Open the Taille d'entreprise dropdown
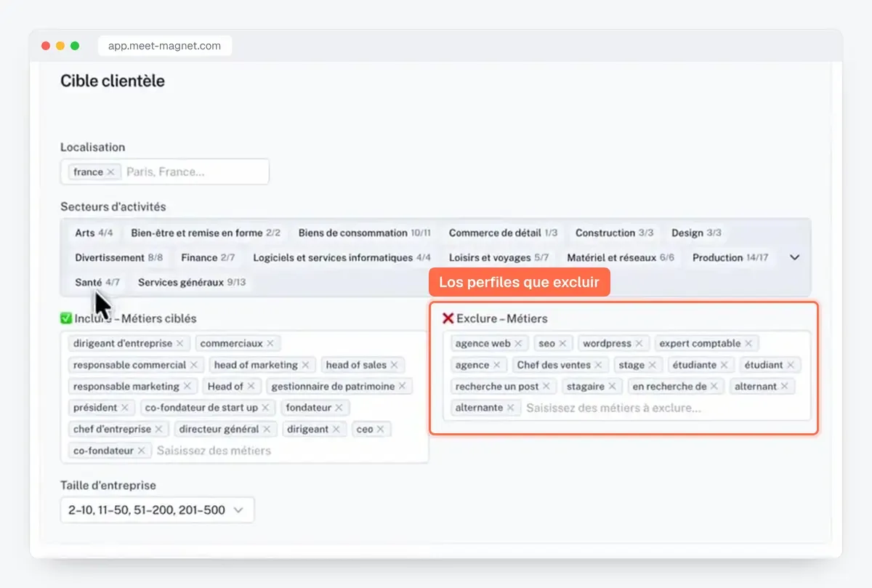The height and width of the screenshot is (588, 872). (158, 510)
